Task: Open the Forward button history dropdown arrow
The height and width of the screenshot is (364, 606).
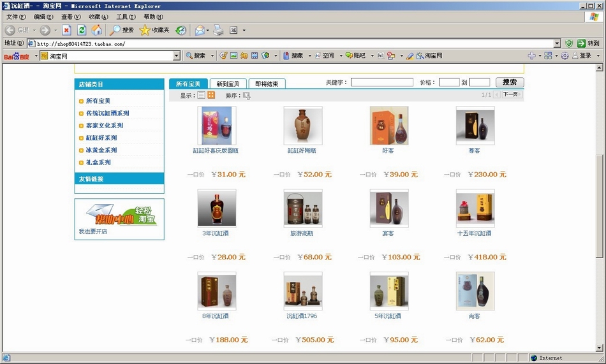Action: point(55,30)
